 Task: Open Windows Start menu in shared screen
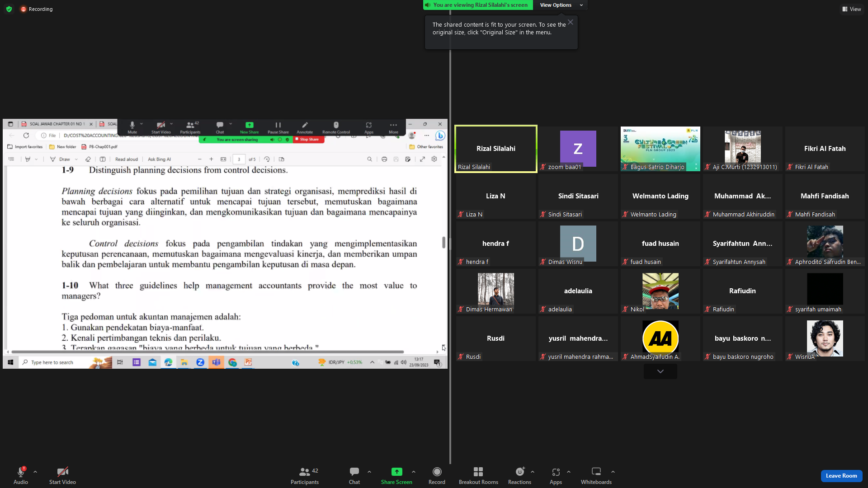[10, 362]
